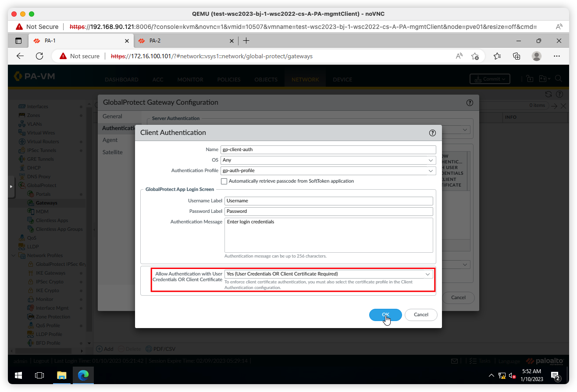Open the MONITOR top menu tab
This screenshot has width=577, height=392.
tap(190, 80)
